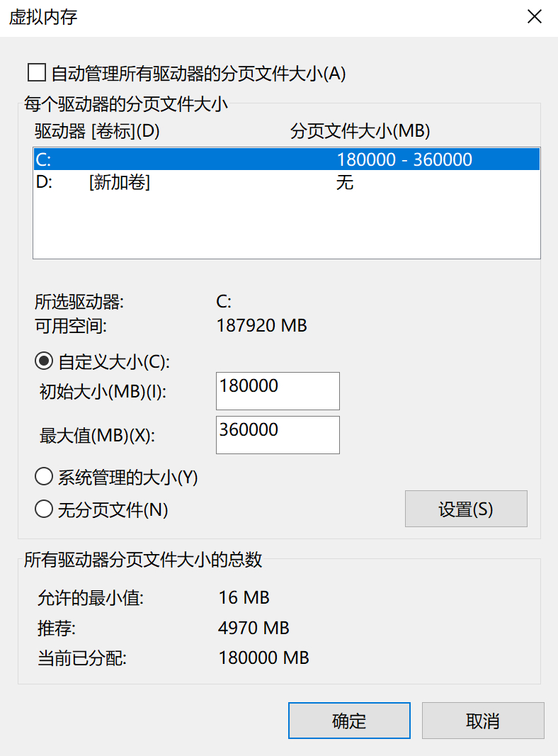Click the 驱动器 [卷标](D) header label
The width and height of the screenshot is (558, 756).
tap(97, 131)
